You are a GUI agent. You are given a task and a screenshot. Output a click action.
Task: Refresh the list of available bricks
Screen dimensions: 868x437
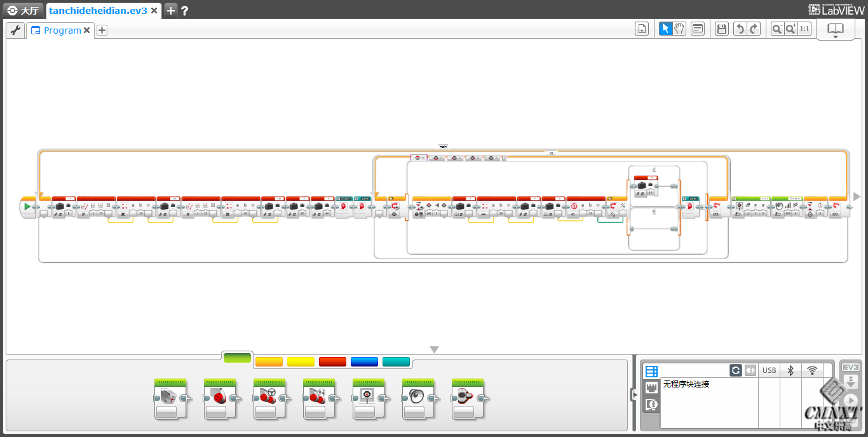pyautogui.click(x=736, y=370)
